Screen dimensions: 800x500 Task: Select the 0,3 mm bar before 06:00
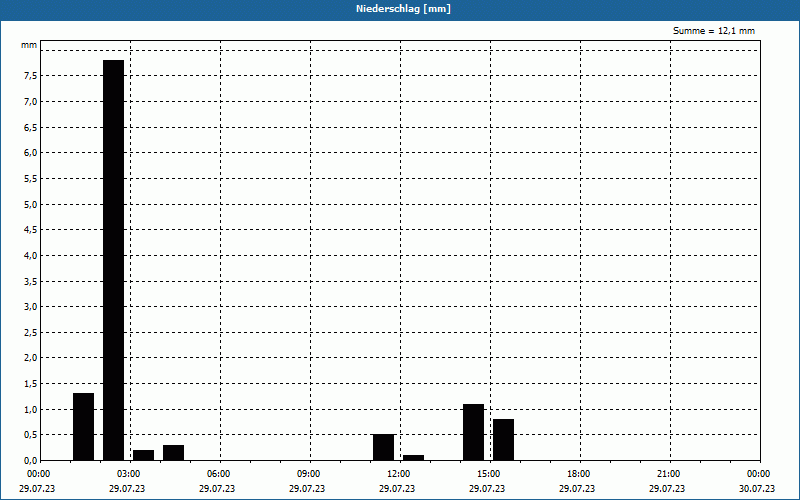173,453
